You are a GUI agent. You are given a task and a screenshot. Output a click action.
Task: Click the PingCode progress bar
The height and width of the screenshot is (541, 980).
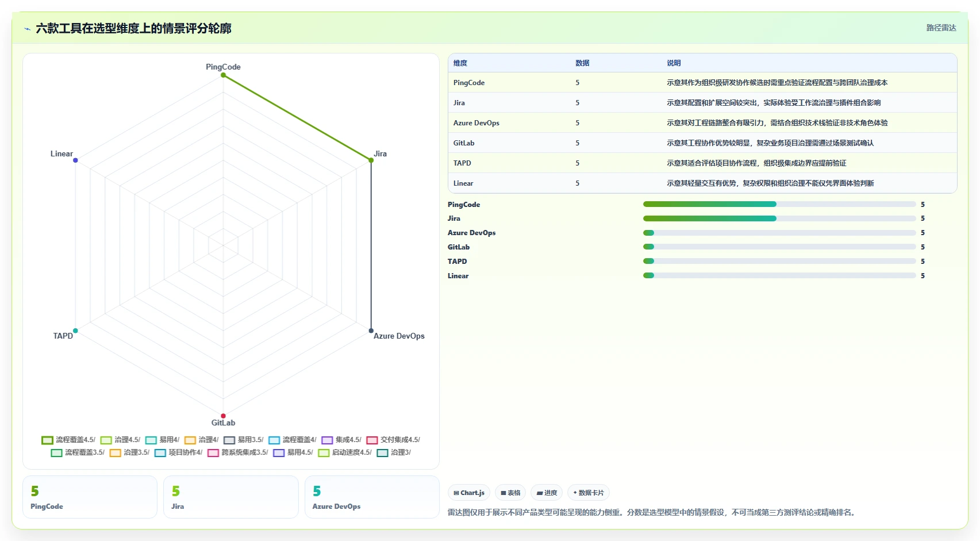click(779, 204)
